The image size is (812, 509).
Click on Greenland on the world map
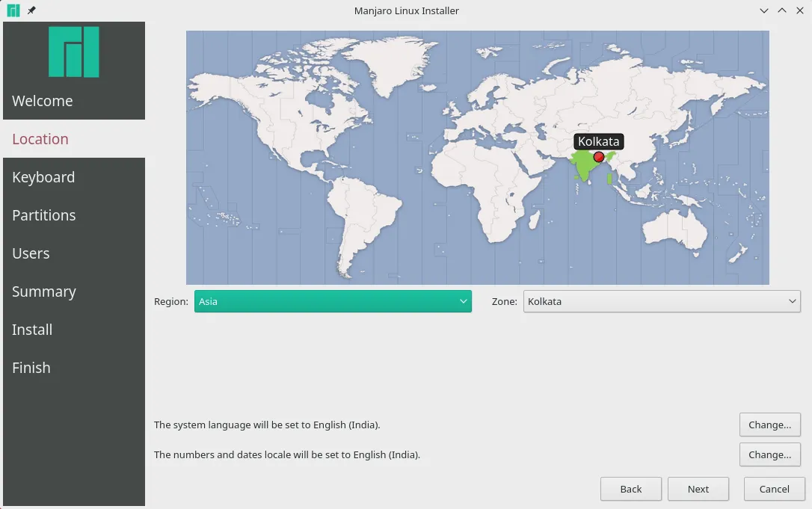pyautogui.click(x=393, y=62)
